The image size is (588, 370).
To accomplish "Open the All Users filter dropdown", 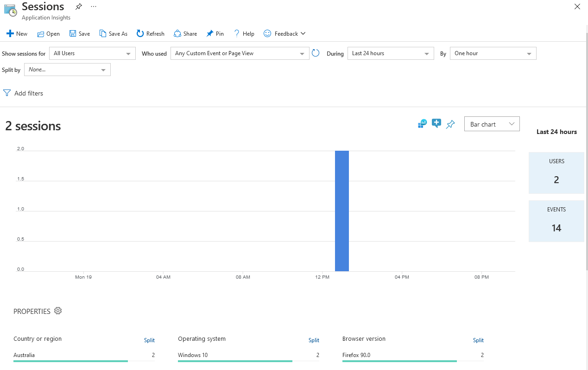I will 92,53.
